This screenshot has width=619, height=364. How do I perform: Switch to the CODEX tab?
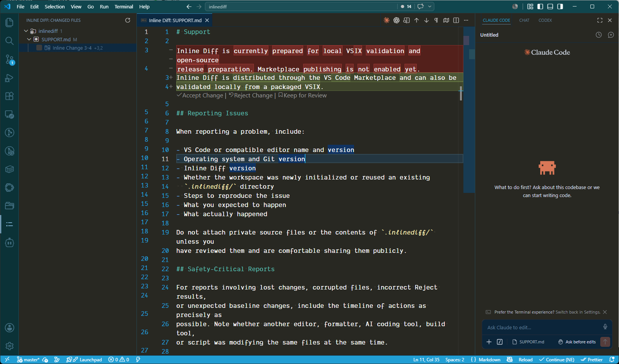click(545, 20)
